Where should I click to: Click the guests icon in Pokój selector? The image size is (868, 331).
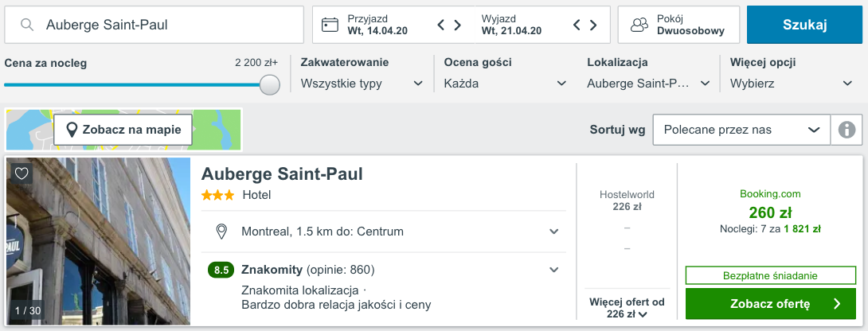point(639,25)
